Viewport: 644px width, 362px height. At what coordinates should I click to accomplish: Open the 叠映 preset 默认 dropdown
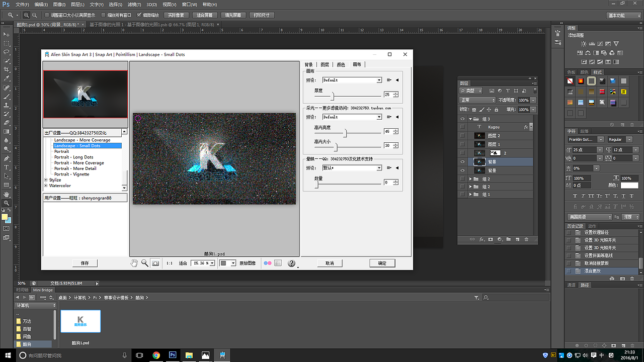[379, 168]
